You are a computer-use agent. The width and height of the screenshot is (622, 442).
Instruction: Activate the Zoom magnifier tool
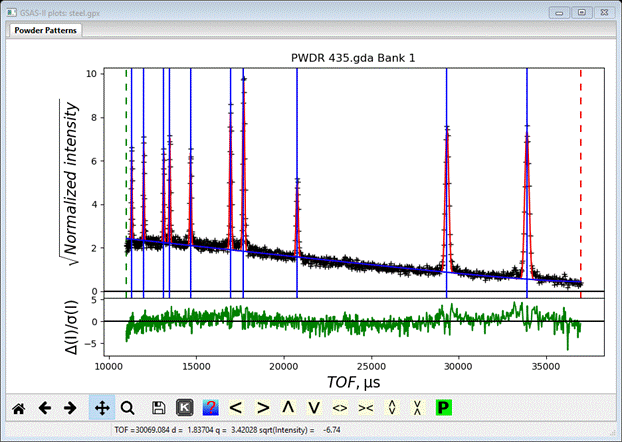pyautogui.click(x=127, y=408)
